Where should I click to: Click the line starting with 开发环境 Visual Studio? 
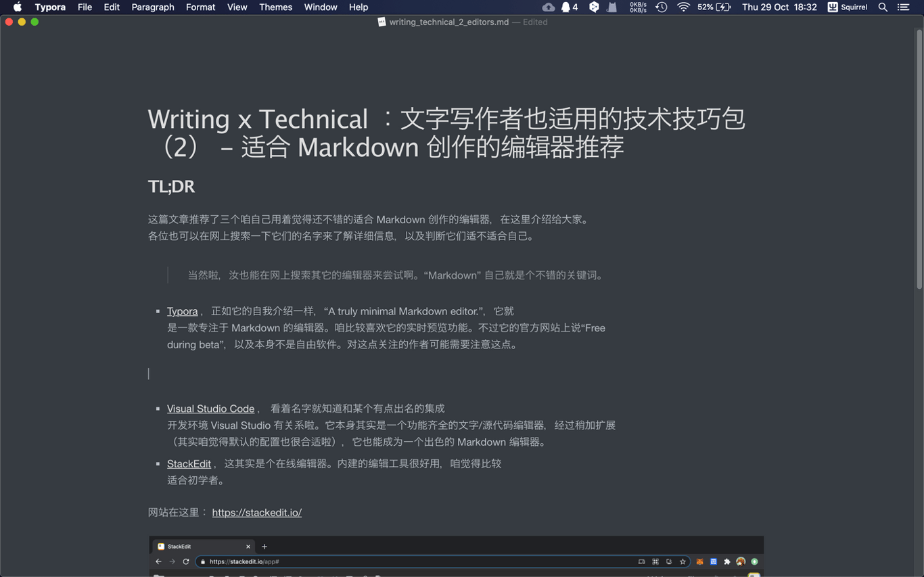[392, 425]
